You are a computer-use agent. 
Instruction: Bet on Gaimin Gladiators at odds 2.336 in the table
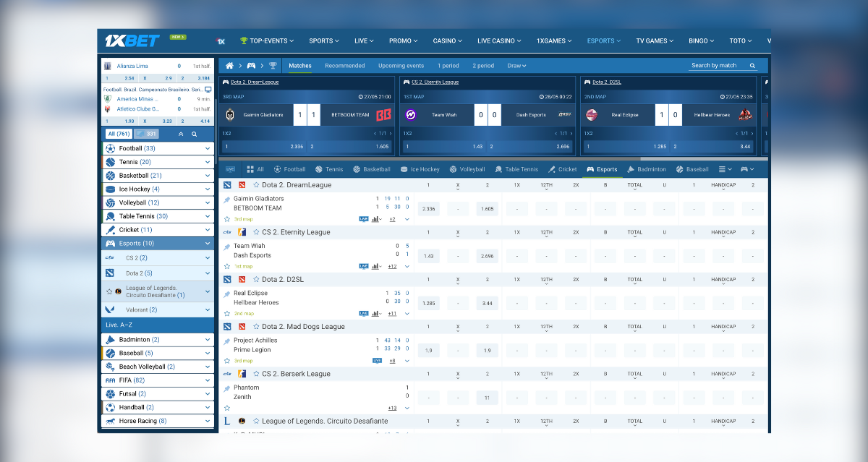(428, 209)
